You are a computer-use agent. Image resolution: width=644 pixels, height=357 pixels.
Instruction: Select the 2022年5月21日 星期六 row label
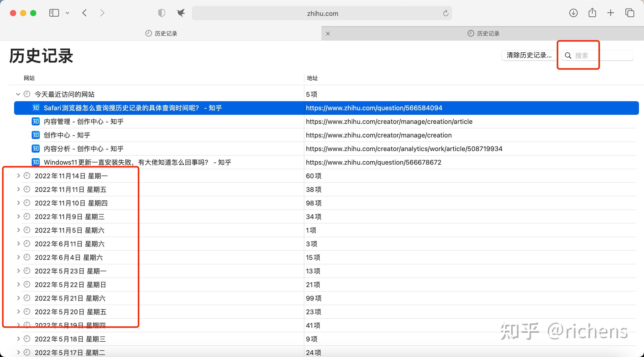pos(70,298)
